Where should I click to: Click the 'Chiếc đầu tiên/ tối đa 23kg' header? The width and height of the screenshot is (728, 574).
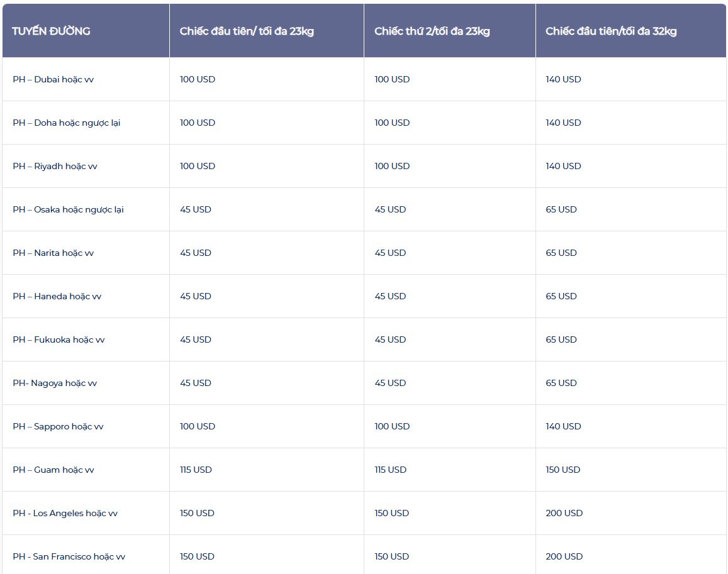point(247,31)
